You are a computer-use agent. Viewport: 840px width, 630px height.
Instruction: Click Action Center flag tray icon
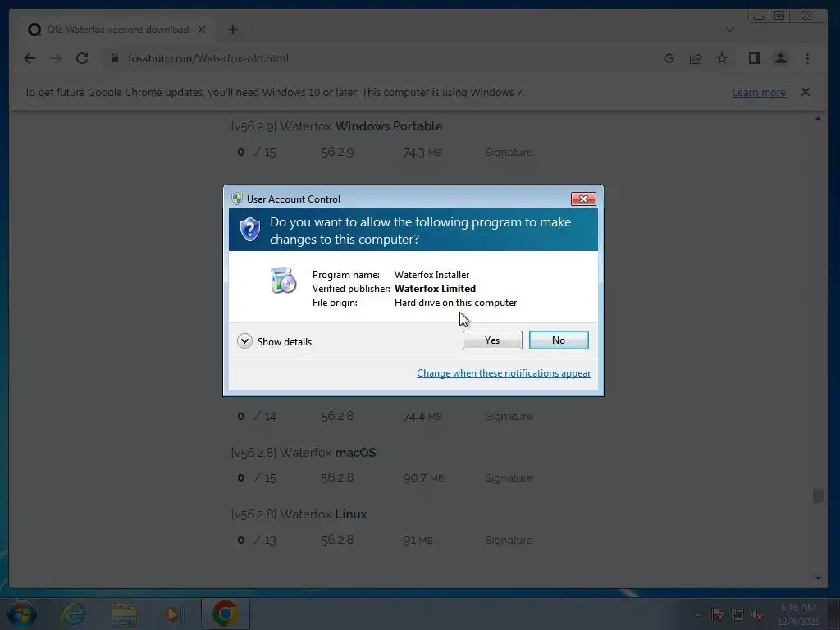coord(717,614)
